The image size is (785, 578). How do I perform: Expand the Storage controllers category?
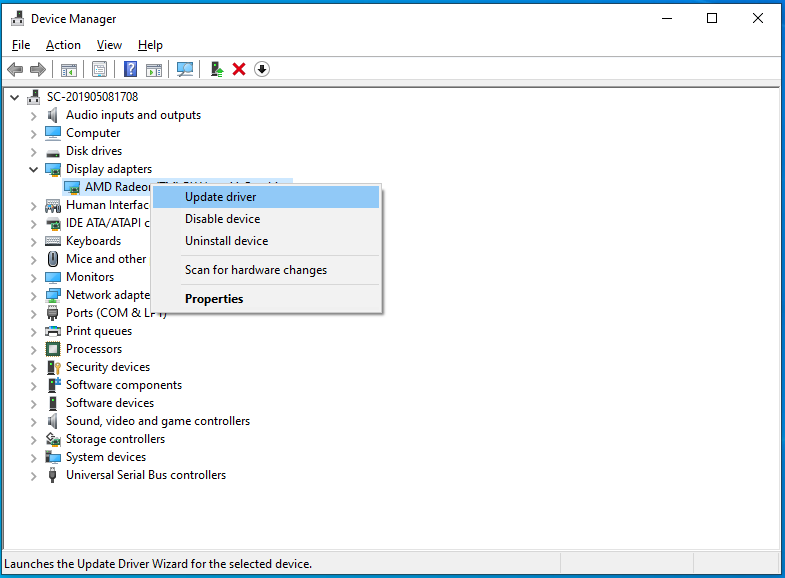pos(34,440)
